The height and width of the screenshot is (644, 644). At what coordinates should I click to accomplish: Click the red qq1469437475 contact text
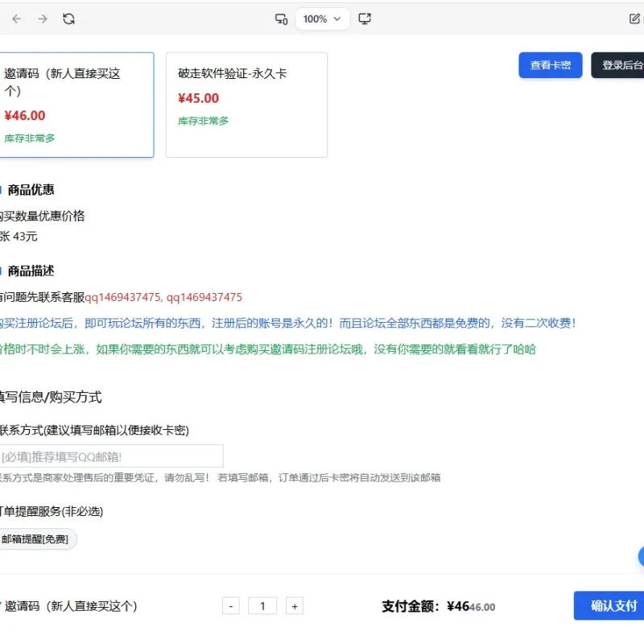pos(163,297)
